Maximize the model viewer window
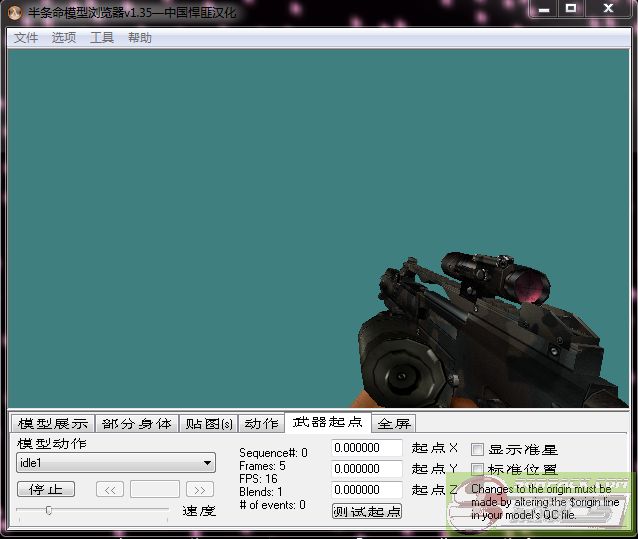 pos(571,9)
